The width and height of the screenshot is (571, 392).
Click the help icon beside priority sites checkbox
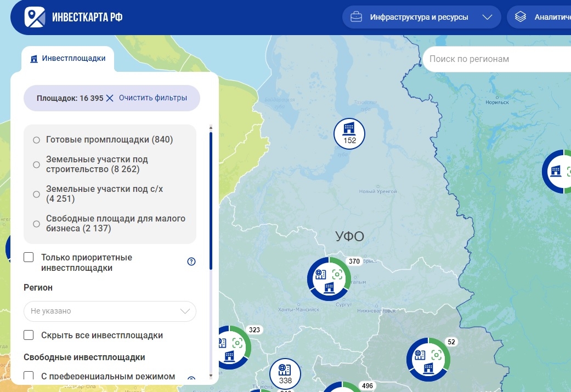191,262
